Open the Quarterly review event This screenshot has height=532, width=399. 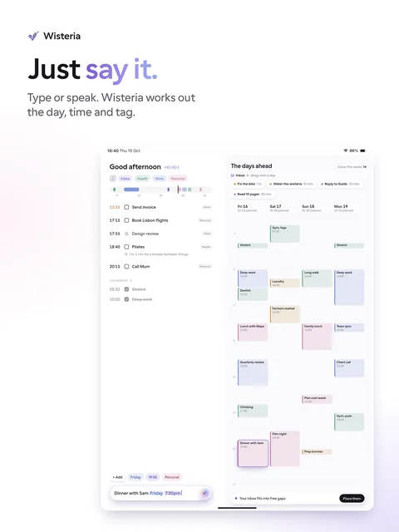(253, 372)
